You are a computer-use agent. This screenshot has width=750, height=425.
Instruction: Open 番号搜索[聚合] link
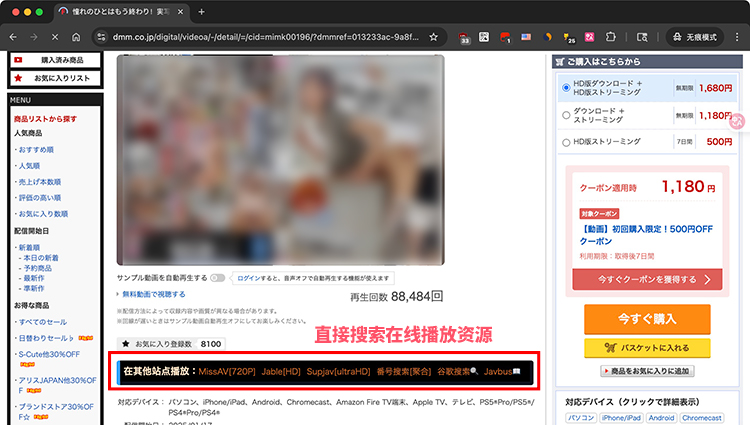(404, 371)
